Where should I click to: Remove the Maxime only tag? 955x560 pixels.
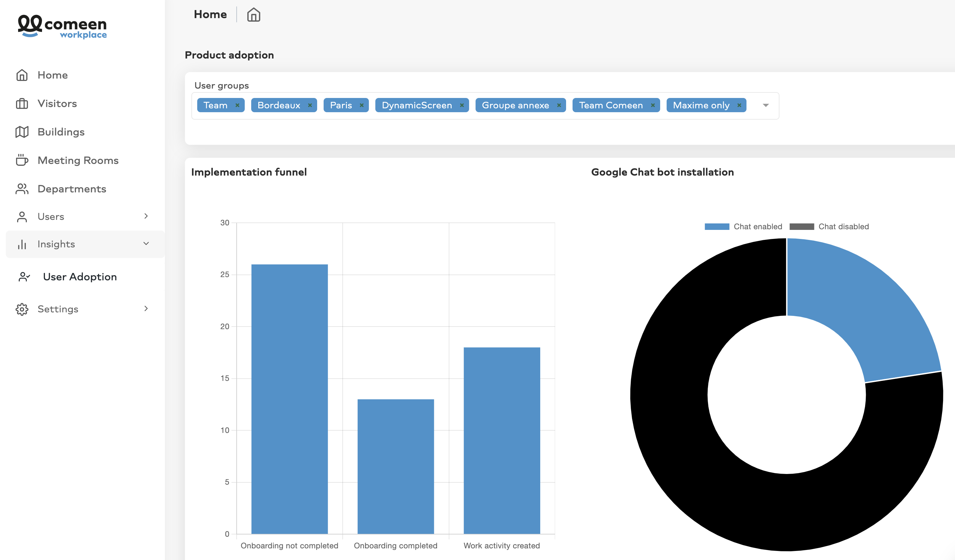[x=739, y=105]
